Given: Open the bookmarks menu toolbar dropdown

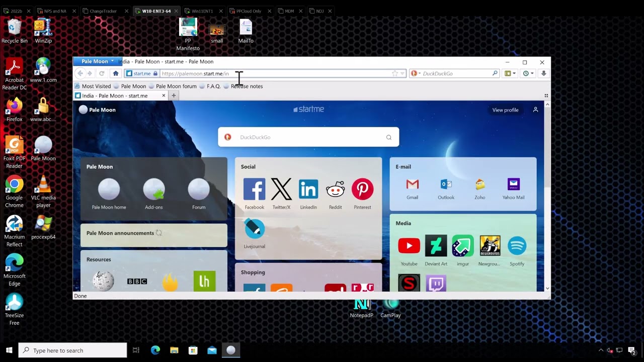Looking at the screenshot, I should point(510,73).
